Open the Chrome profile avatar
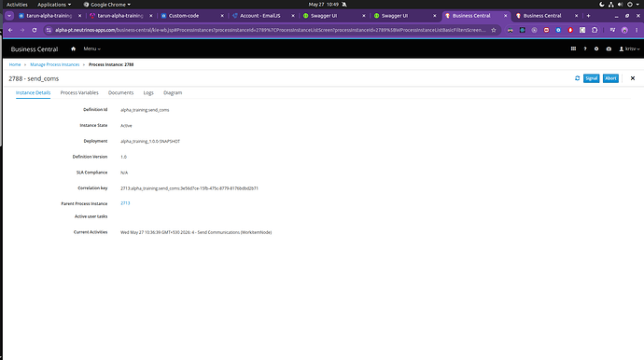The height and width of the screenshot is (360, 644). click(624, 30)
